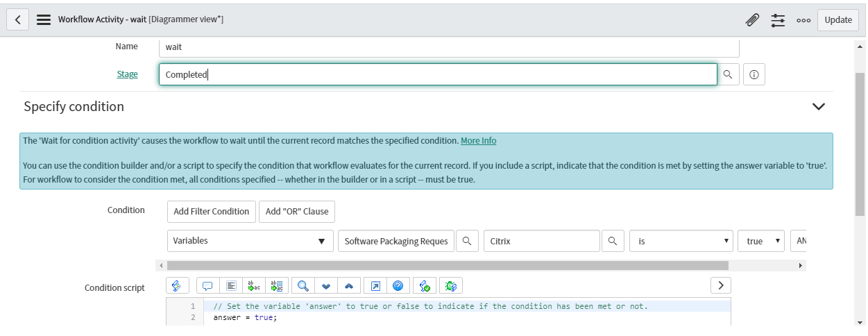Click the Replace script toolbar icon
The height and width of the screenshot is (336, 868).
point(253,285)
